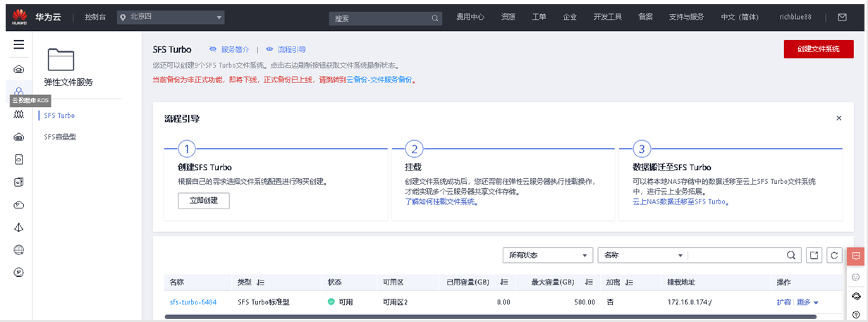868x322 pixels.
Task: Click the refresh file system list icon
Action: tap(834, 255)
